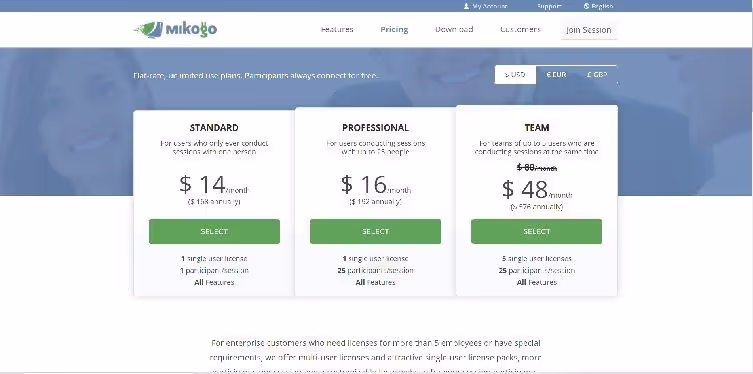Select the Team plan
Viewport: 753px width, 374px height.
coord(536,231)
